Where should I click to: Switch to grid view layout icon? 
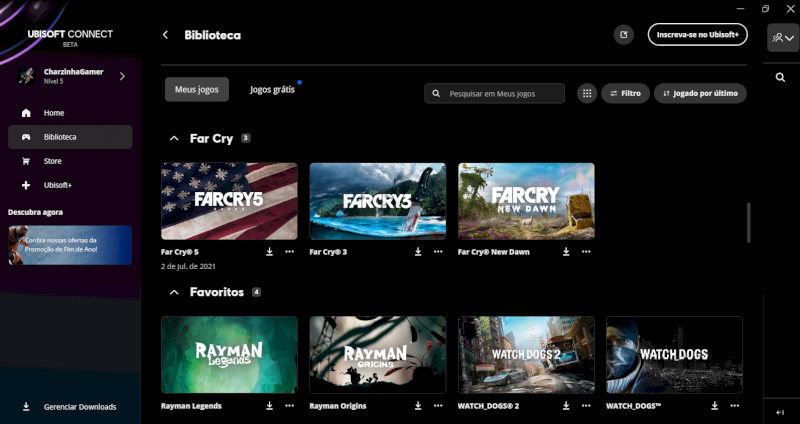pos(587,93)
